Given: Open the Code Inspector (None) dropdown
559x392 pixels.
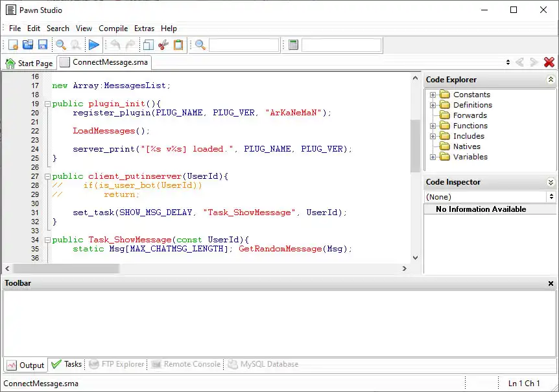Looking at the screenshot, I should coord(551,196).
